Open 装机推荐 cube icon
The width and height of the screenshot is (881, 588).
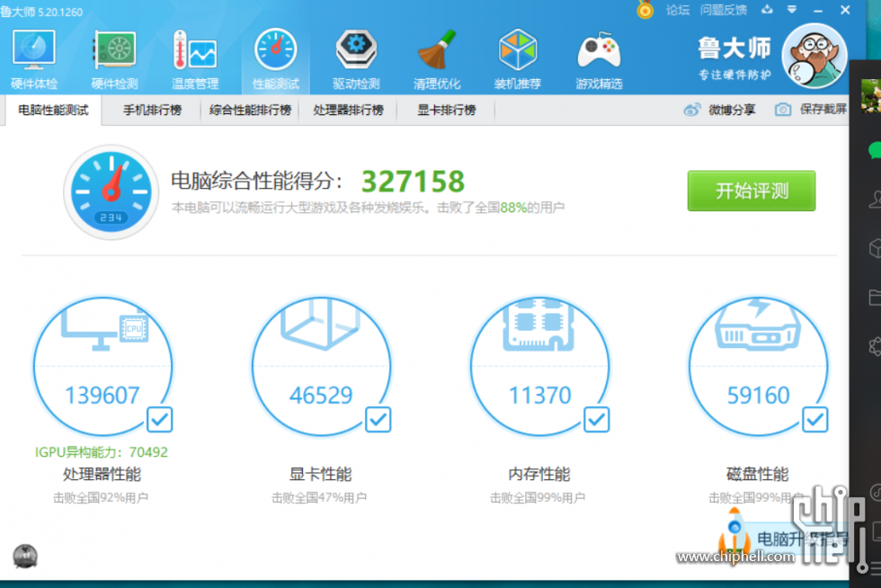tap(518, 59)
